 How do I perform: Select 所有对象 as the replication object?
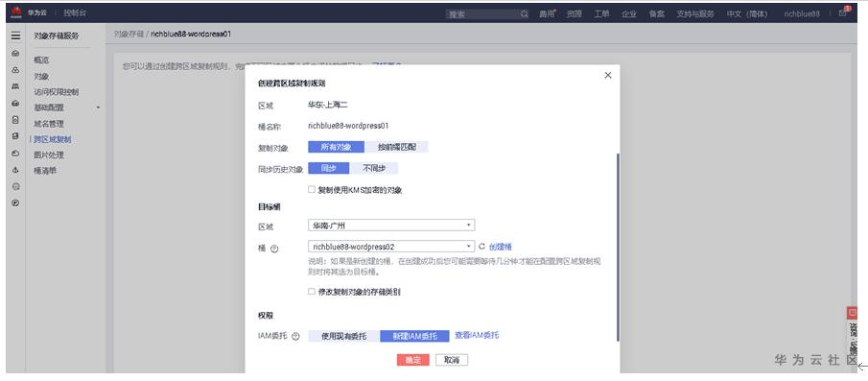(x=336, y=147)
